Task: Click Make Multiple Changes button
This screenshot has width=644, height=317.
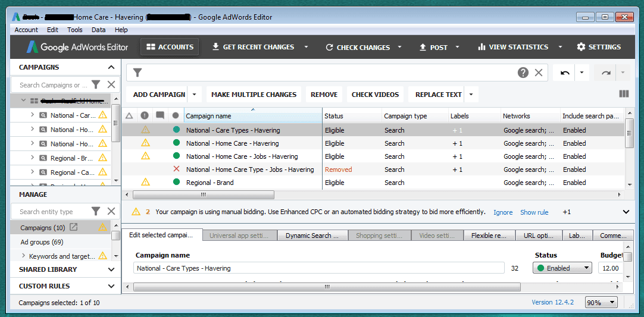Action: tap(254, 95)
